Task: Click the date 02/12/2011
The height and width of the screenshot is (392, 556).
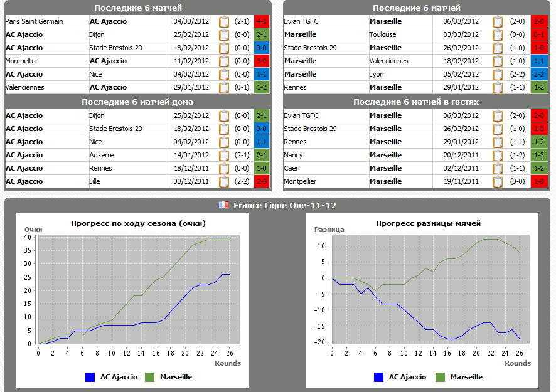Action: pos(461,168)
